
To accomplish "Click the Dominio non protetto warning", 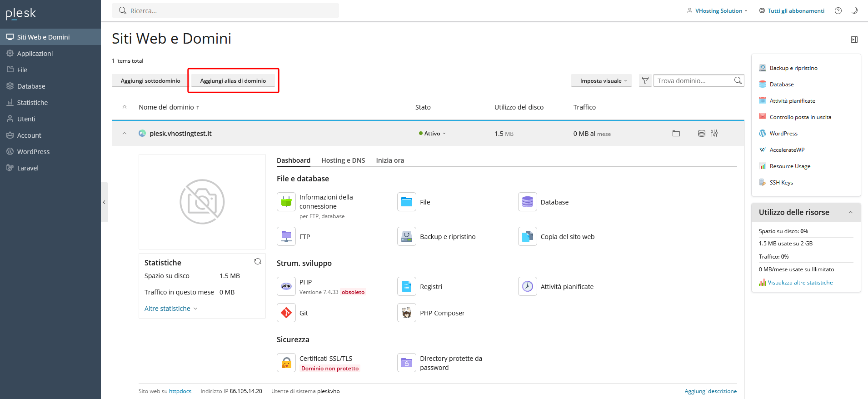I will pyautogui.click(x=330, y=369).
